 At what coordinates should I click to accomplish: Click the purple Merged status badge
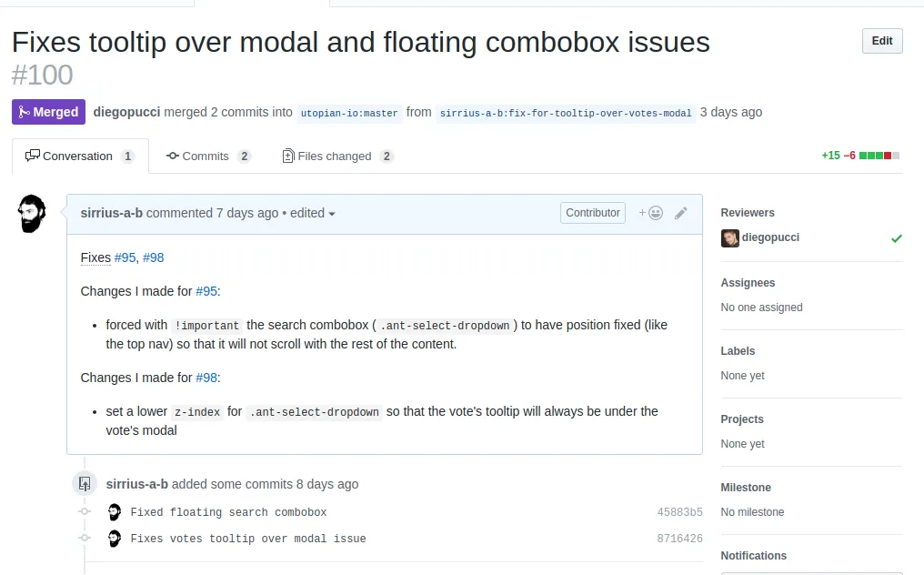tap(48, 112)
